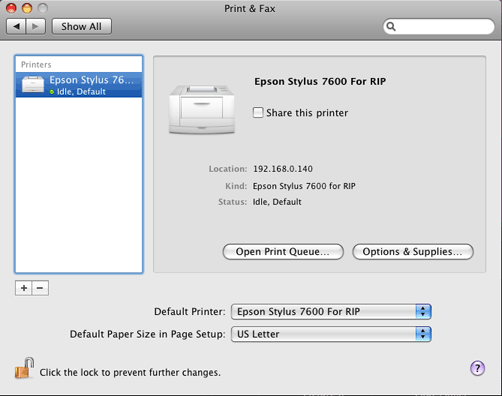Click the magnifying glass search icon
502x396 pixels.
click(391, 26)
